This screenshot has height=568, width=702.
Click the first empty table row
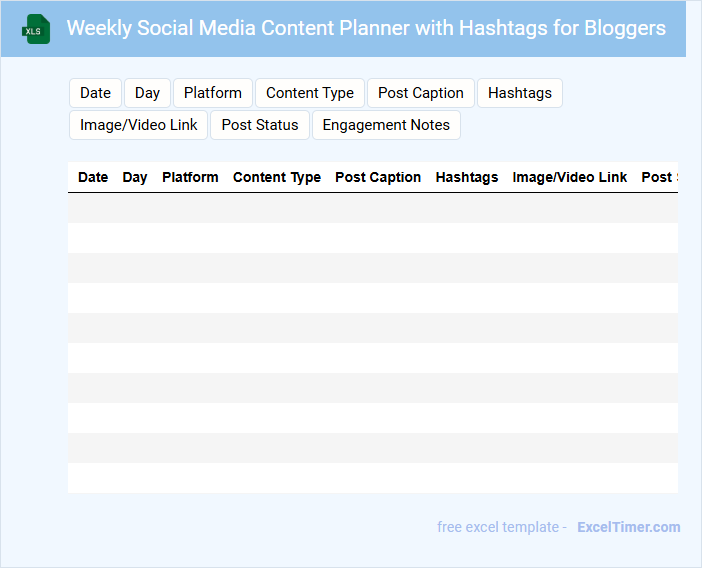(372, 208)
